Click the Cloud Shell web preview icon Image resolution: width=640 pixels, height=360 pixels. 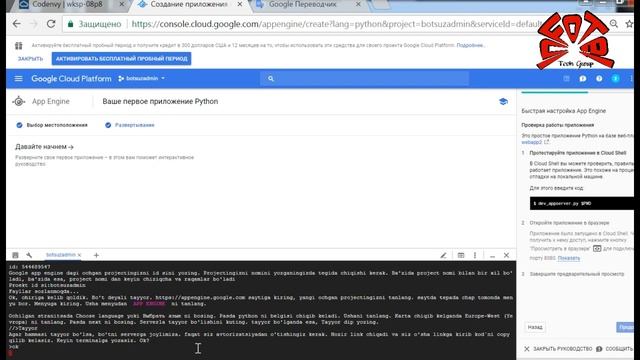tap(461, 255)
